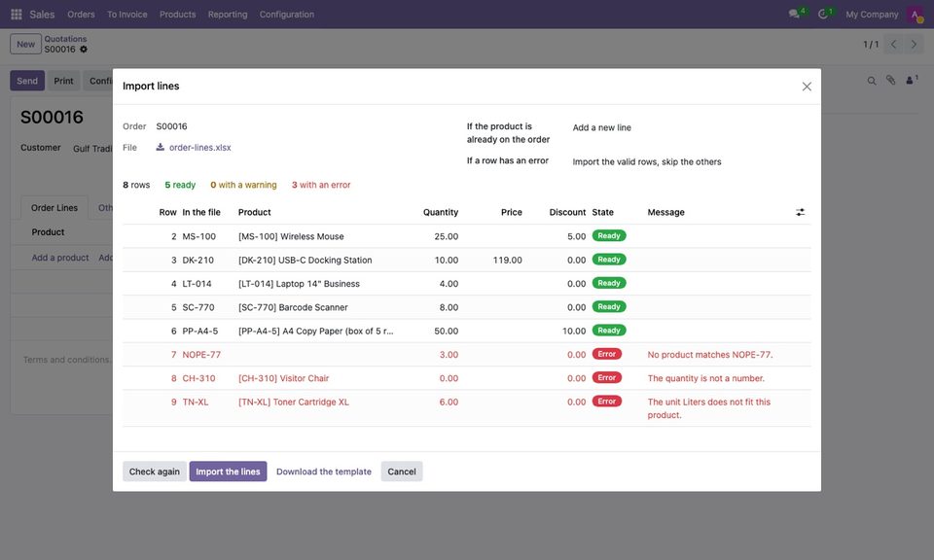Click the paperclip attachments icon
Screen dimensions: 934x560
tap(890, 80)
